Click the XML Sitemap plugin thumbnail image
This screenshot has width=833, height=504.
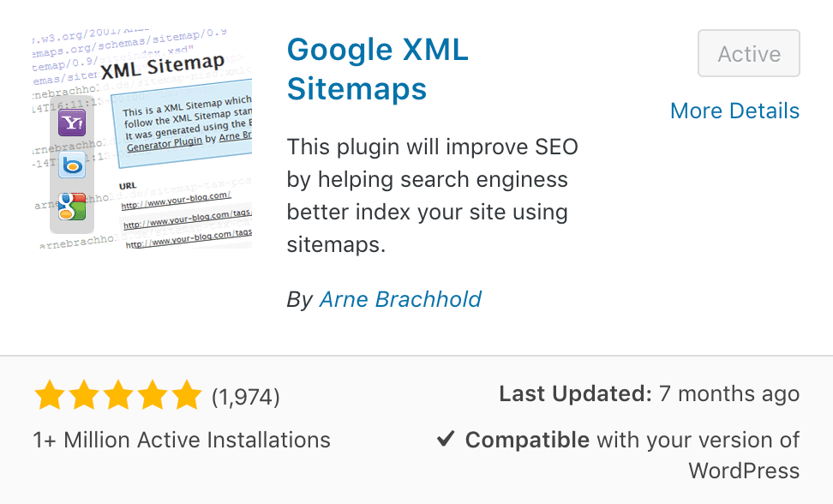click(x=142, y=138)
